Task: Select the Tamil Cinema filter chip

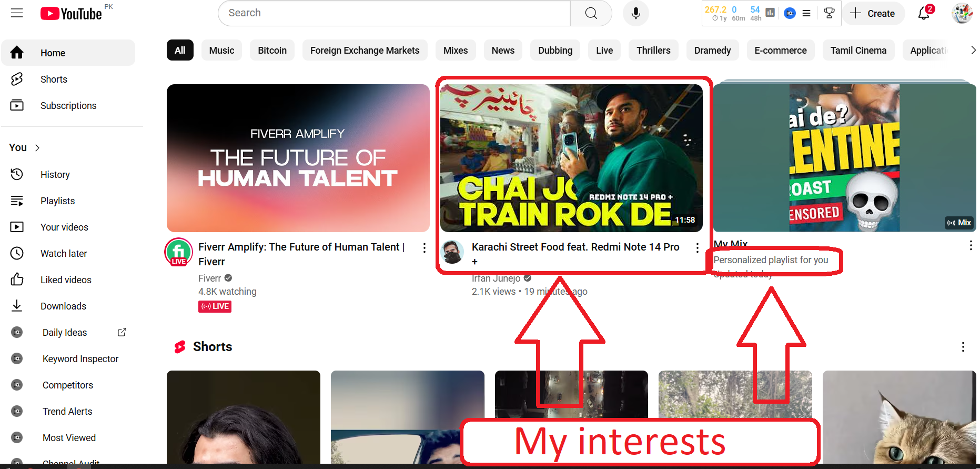Action: (858, 50)
